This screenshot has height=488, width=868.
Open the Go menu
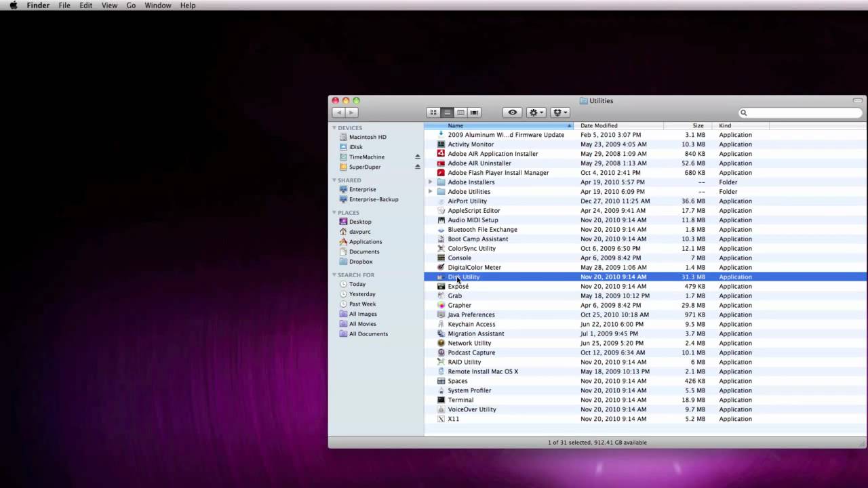pyautogui.click(x=131, y=5)
